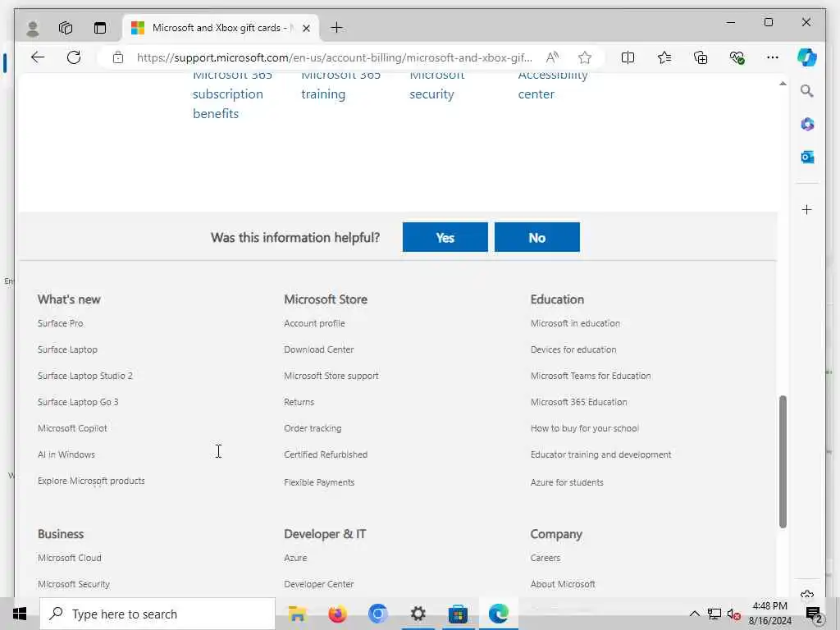Screen dimensions: 840x630
Task: Open Microsoft security link
Action: tap(437, 84)
